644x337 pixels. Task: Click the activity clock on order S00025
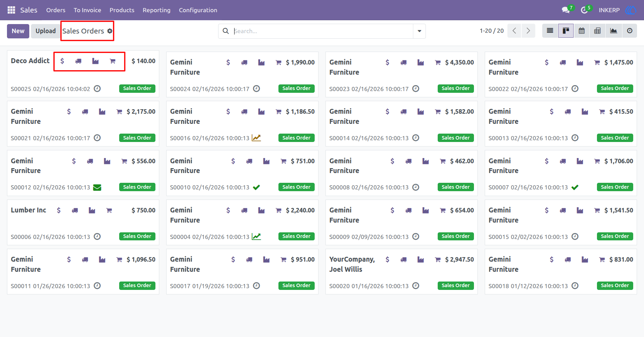(98, 89)
